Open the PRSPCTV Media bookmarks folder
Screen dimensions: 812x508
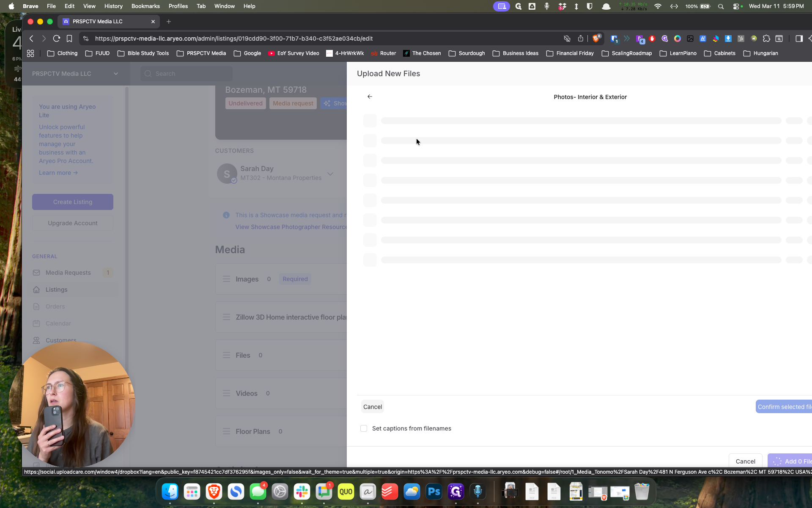coord(201,53)
